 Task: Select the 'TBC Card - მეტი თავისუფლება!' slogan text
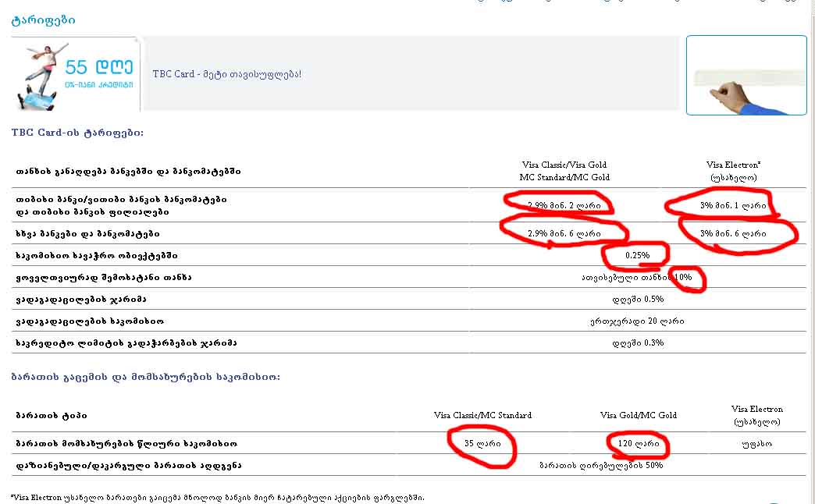226,74
